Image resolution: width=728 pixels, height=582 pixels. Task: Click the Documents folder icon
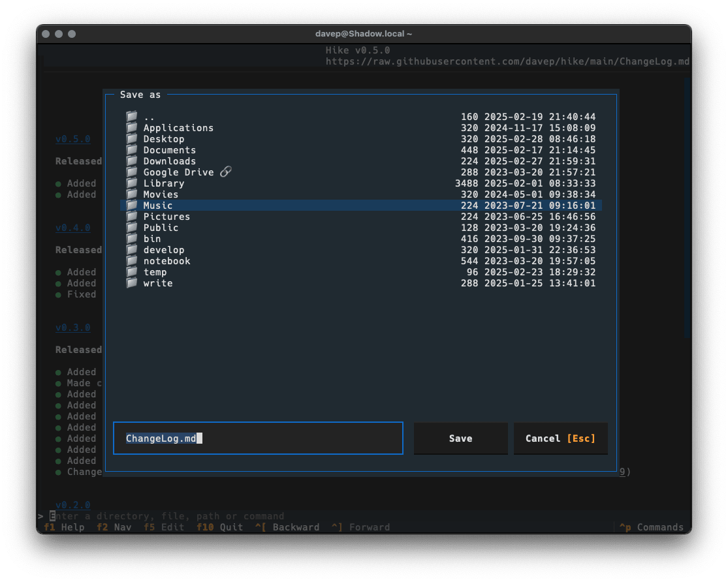click(132, 150)
